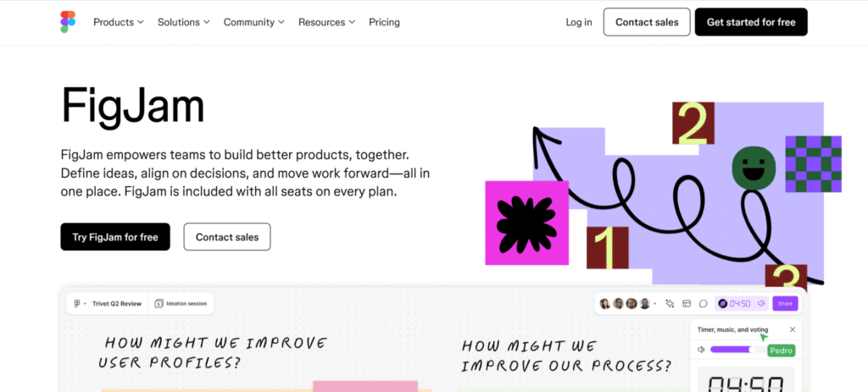Click the Log in link

point(579,22)
